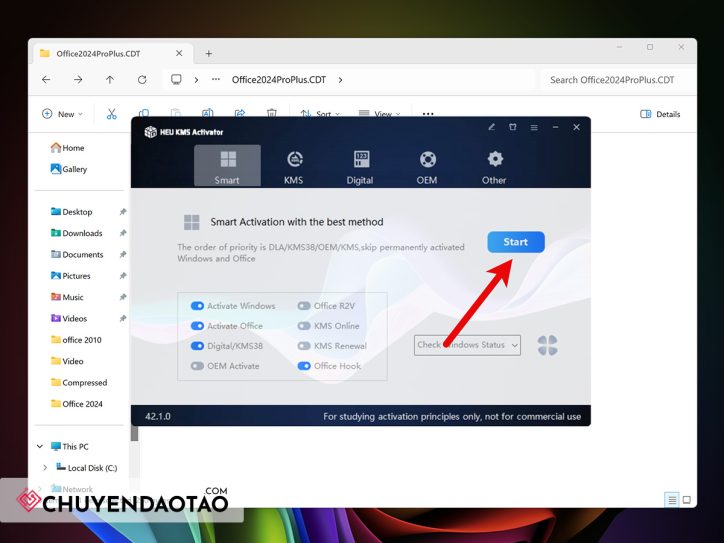Add a new Explorer tab
This screenshot has height=543, width=724.
point(209,54)
